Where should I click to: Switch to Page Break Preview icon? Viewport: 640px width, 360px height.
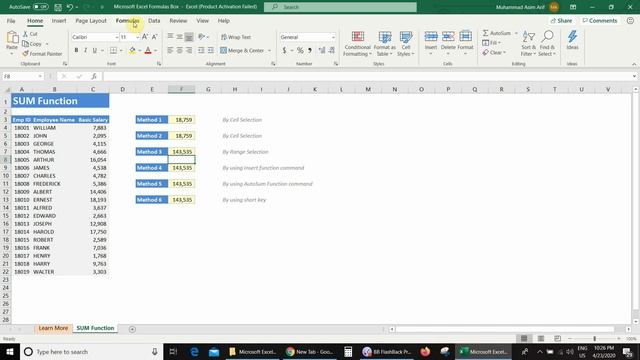(x=558, y=339)
